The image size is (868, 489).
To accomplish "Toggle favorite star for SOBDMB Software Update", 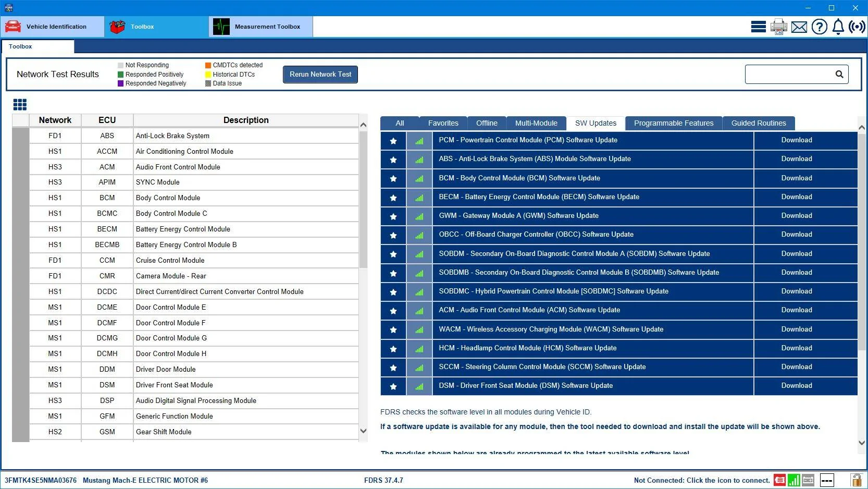I will click(393, 273).
